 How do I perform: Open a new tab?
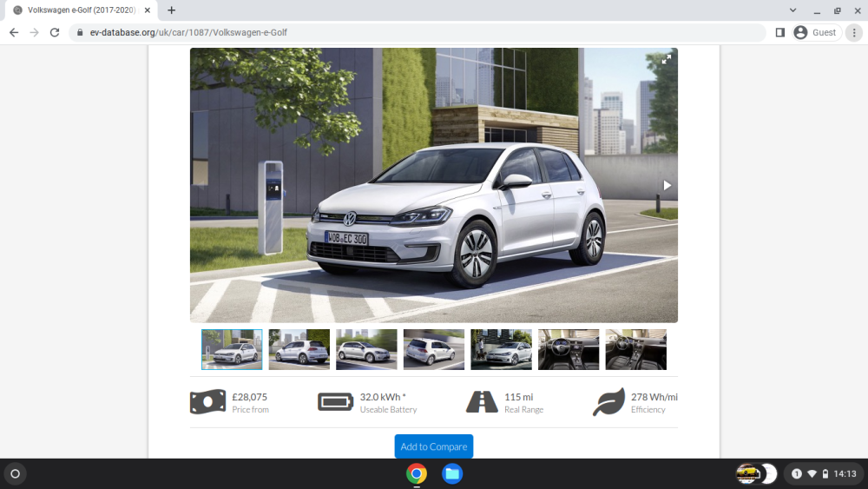coord(172,10)
